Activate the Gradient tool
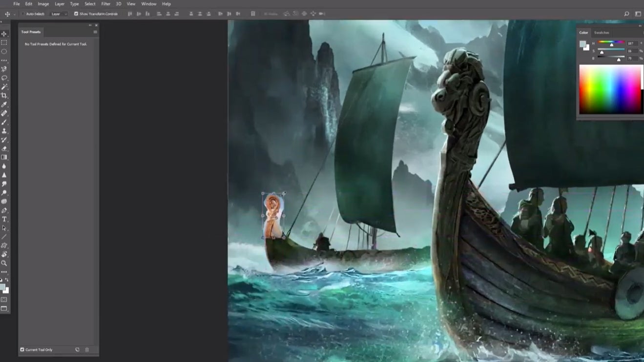The image size is (644, 362). 4,157
